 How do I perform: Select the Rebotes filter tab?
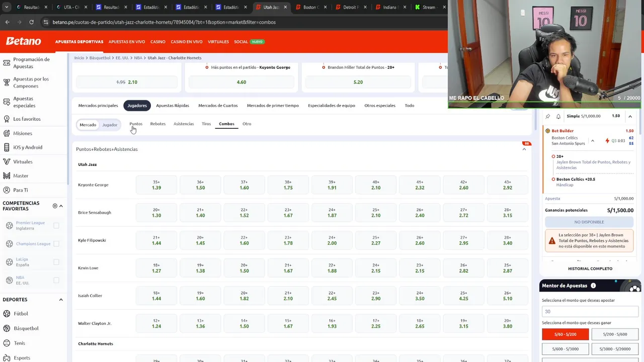click(x=157, y=124)
